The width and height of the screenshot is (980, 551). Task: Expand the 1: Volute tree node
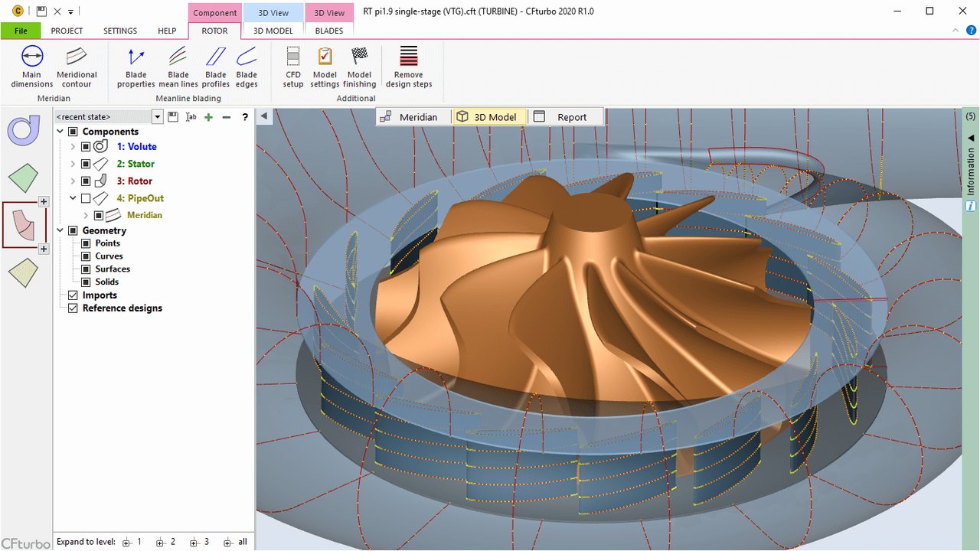pyautogui.click(x=73, y=146)
